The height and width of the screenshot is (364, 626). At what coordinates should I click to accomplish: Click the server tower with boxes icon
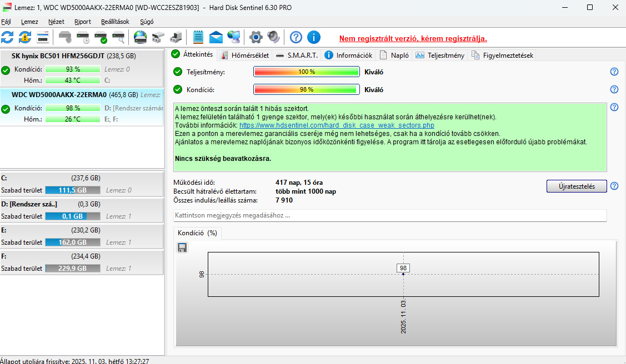click(176, 38)
